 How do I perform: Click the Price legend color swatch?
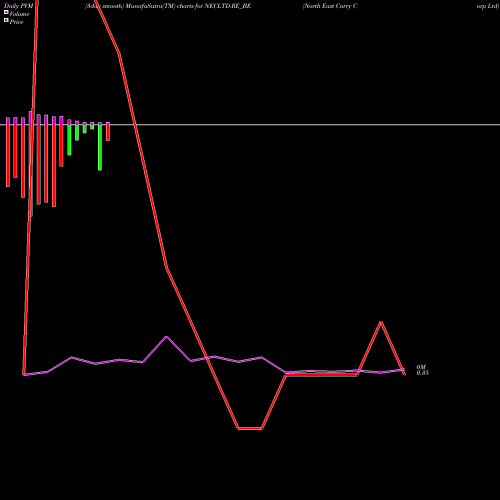(x=6, y=21)
